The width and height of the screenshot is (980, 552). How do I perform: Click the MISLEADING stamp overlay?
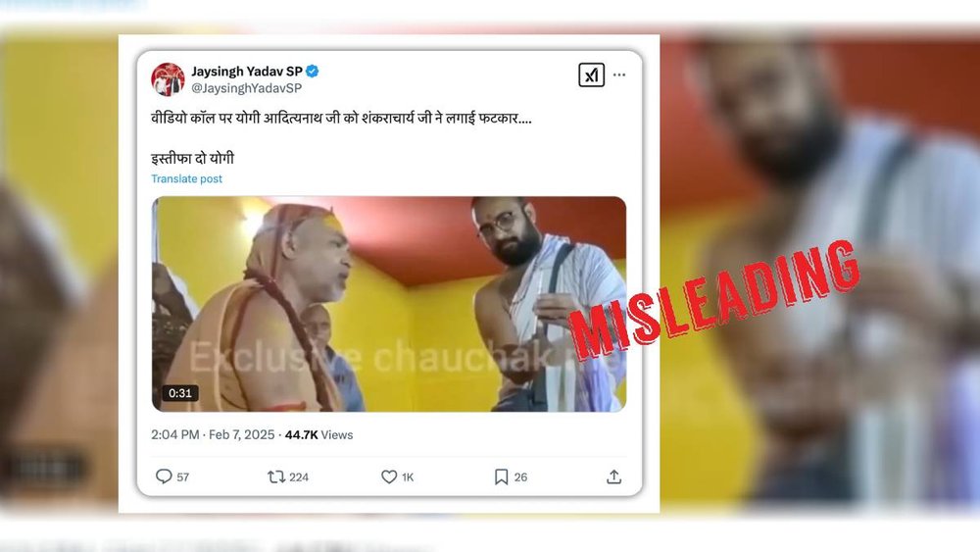(x=713, y=299)
